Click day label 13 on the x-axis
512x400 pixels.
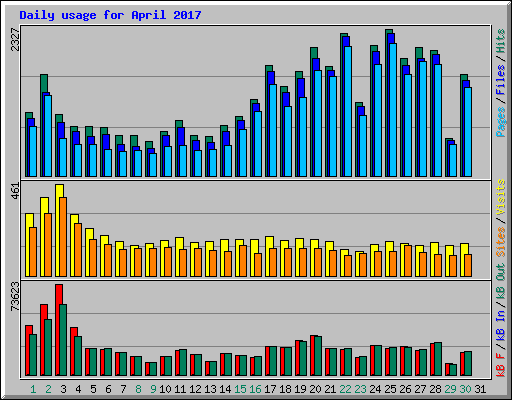pos(210,389)
